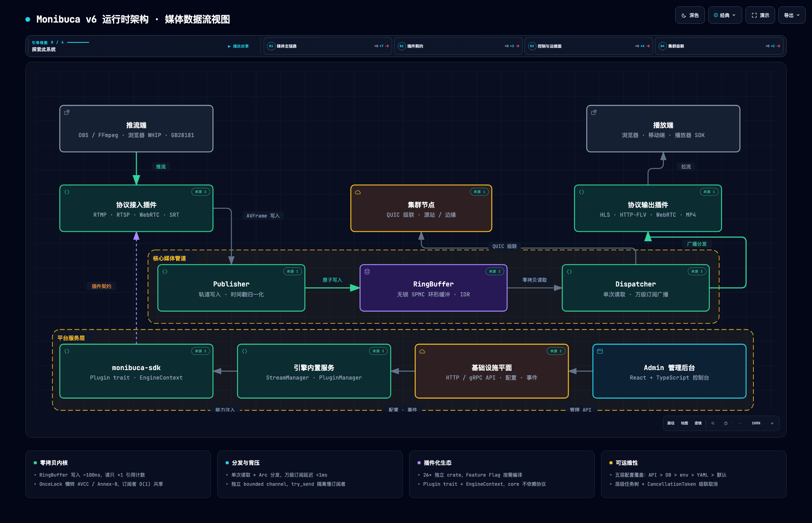Select guide step 02 插件契约

point(458,46)
